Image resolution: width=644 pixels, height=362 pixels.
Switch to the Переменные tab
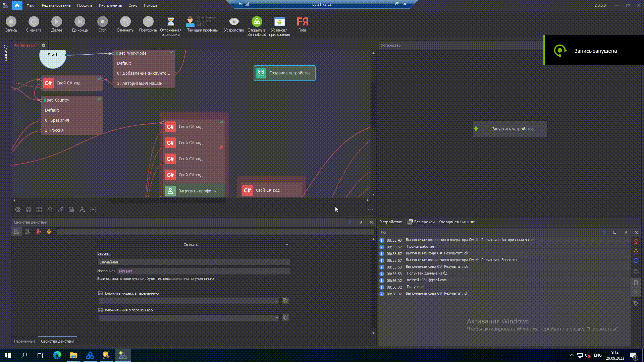point(24,341)
